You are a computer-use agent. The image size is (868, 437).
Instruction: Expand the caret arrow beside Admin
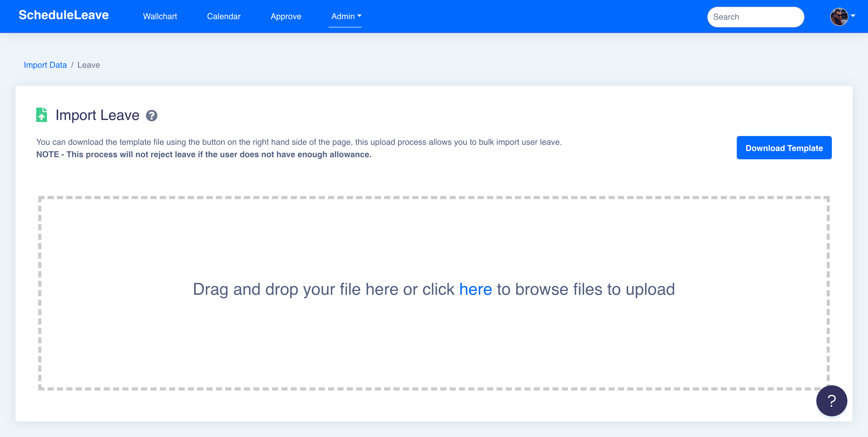pyautogui.click(x=360, y=16)
